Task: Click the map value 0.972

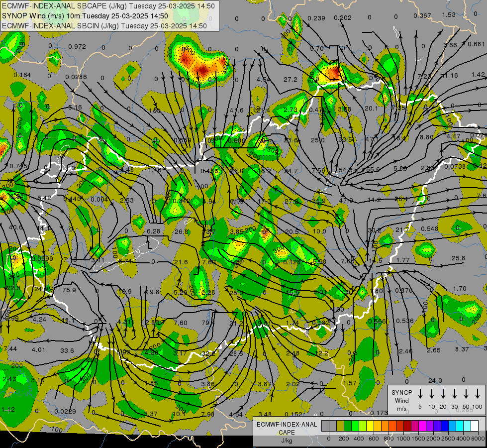Action: point(77,47)
